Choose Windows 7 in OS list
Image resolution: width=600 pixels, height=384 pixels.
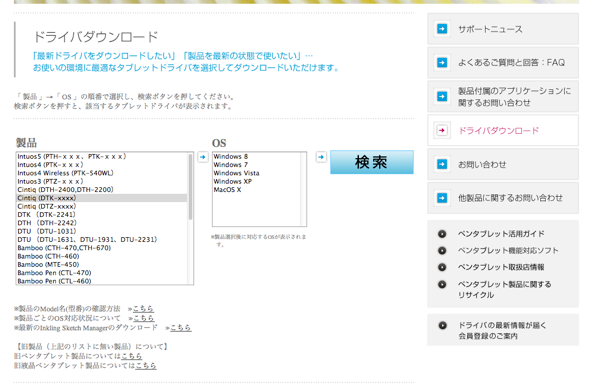tap(256, 165)
